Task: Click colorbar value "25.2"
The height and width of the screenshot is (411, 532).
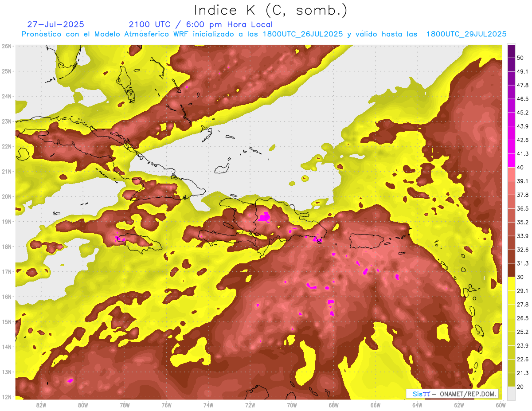Action: click(523, 332)
